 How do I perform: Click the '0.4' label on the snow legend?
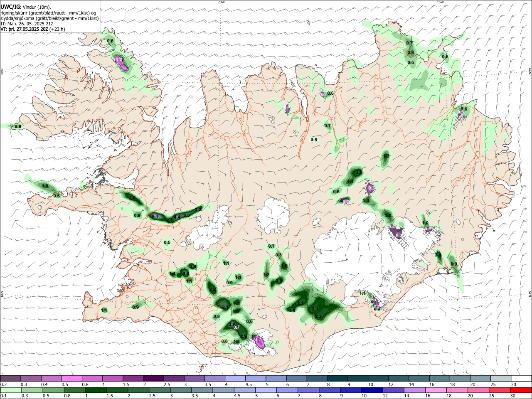[44, 384]
